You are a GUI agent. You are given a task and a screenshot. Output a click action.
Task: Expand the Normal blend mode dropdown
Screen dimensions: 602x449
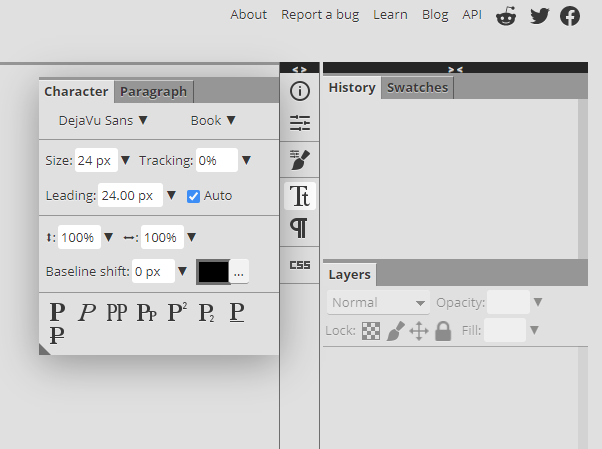(377, 302)
